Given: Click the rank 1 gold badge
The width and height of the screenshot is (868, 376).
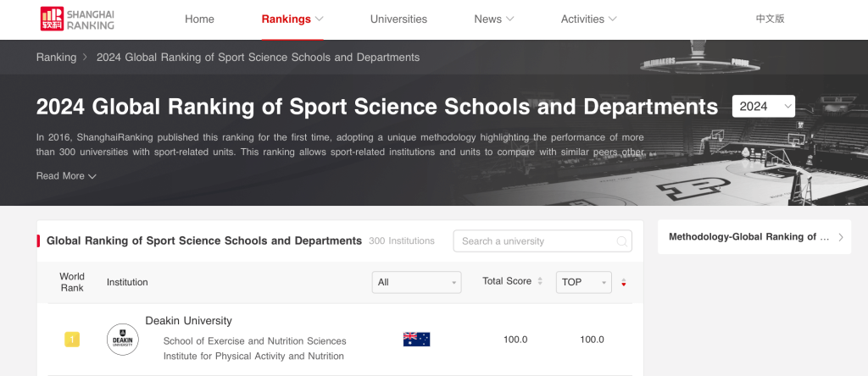Looking at the screenshot, I should point(72,340).
